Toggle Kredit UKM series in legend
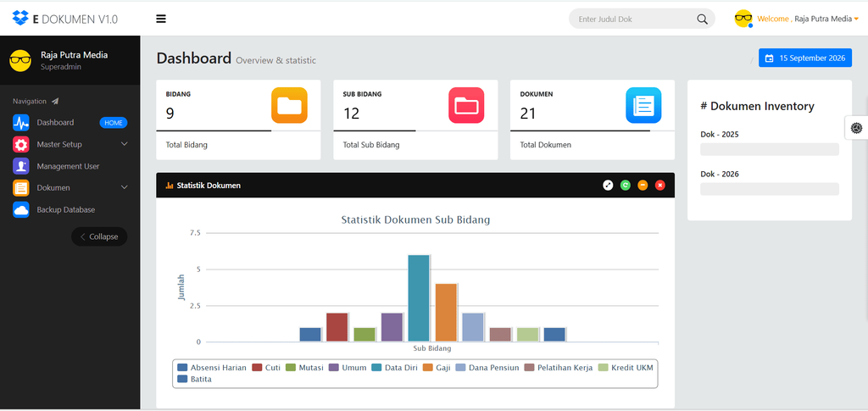Viewport: 868px width, 411px height. tap(627, 367)
